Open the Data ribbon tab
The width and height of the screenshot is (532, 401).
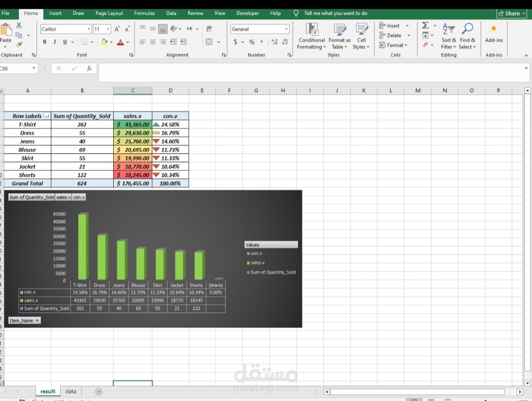(171, 13)
